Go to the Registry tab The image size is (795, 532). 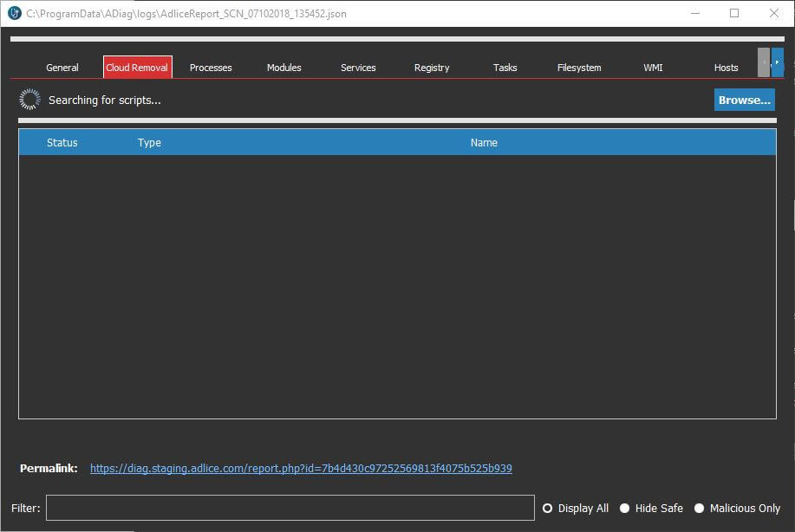coord(432,68)
